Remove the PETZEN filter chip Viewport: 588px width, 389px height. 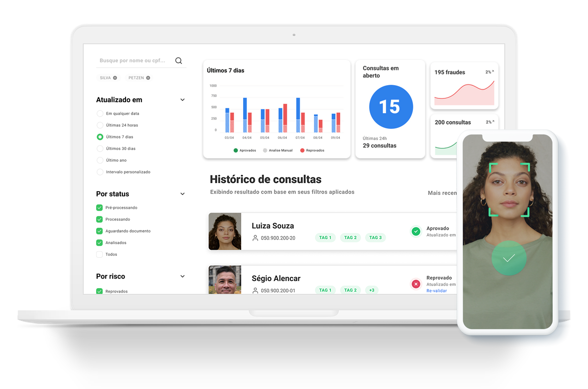(148, 78)
